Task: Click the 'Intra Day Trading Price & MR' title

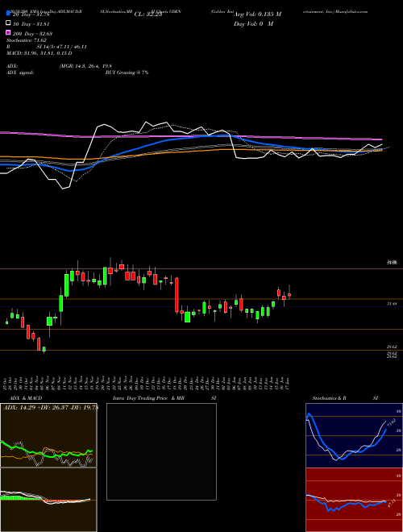Action: [x=148, y=398]
